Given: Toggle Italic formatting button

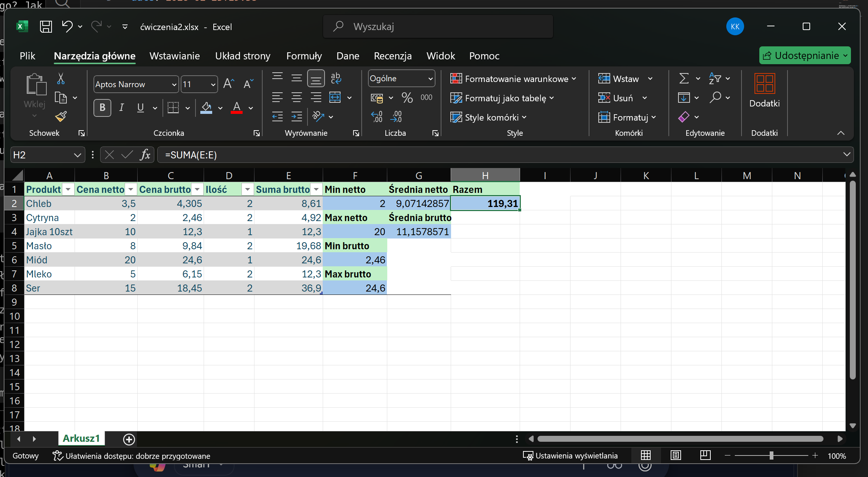Looking at the screenshot, I should coord(121,108).
